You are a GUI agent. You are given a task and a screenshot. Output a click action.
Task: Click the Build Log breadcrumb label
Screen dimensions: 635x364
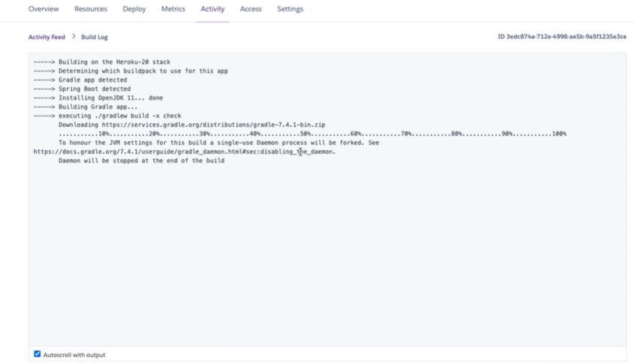pos(95,37)
